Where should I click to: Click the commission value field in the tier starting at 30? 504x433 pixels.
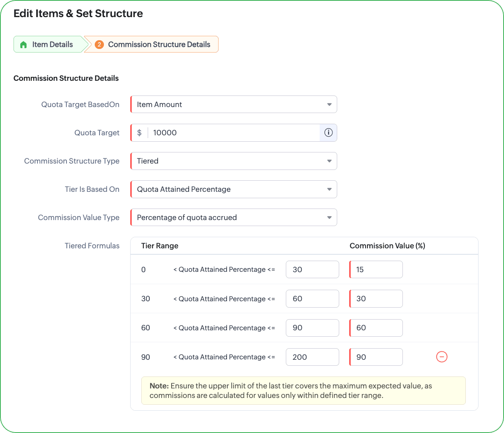[376, 298]
